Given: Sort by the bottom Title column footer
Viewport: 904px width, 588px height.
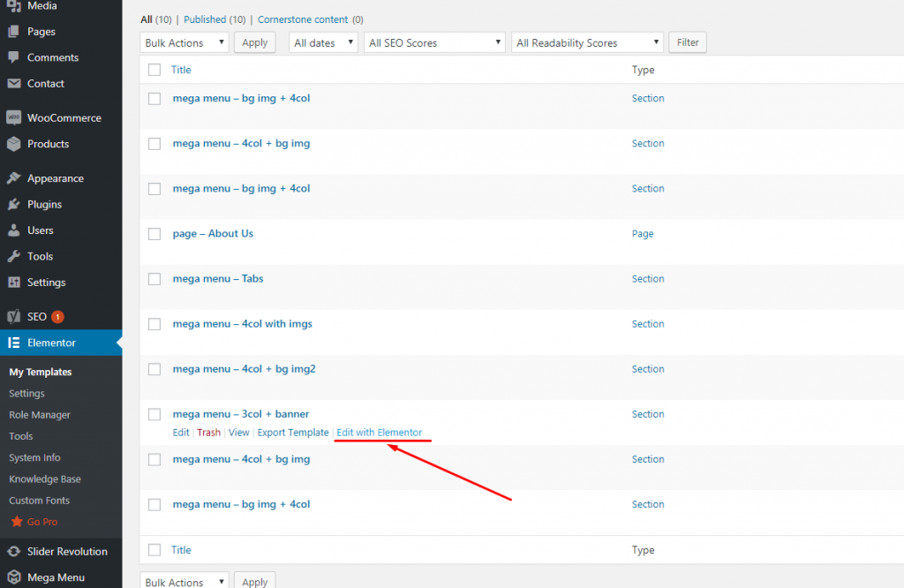Looking at the screenshot, I should click(x=181, y=550).
